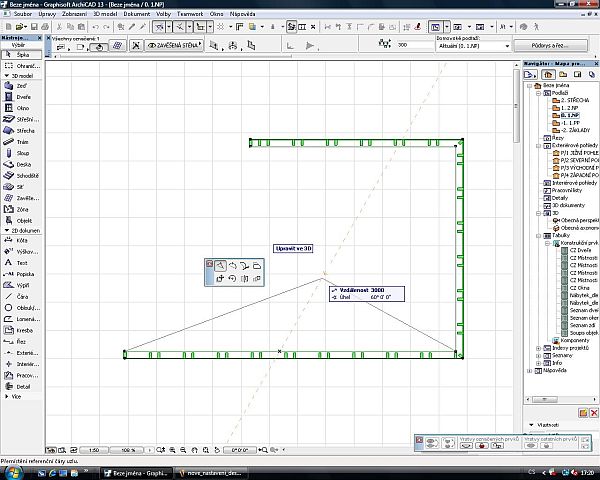Choose the Ohraničení (Marquee) tool
600x480 pixels.
21,66
